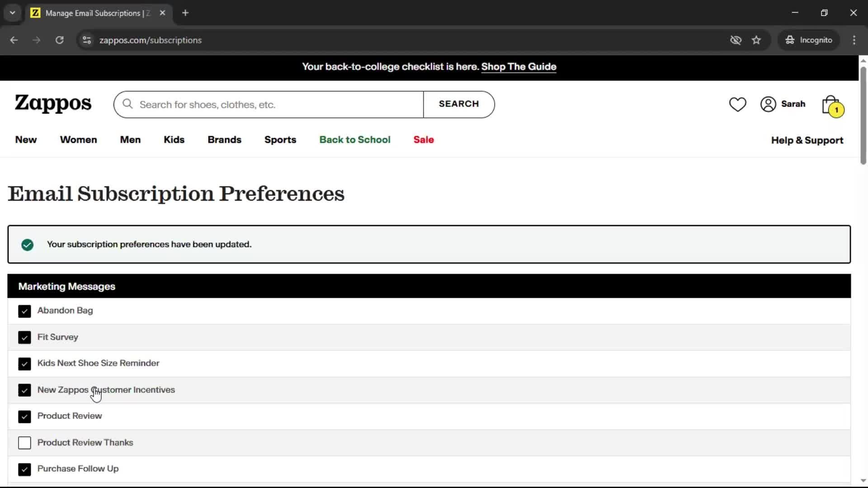Click the Zappos logo
Screen dimensions: 868x488
(x=53, y=103)
